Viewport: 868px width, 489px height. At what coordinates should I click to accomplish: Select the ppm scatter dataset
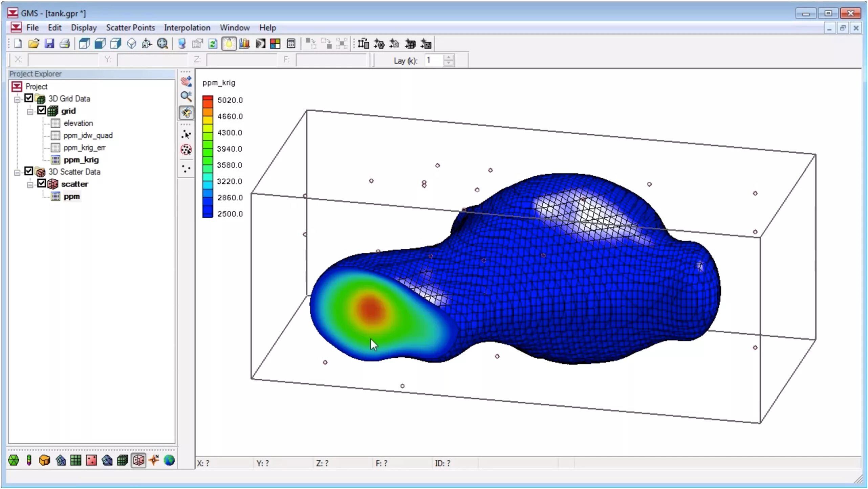[x=72, y=196]
